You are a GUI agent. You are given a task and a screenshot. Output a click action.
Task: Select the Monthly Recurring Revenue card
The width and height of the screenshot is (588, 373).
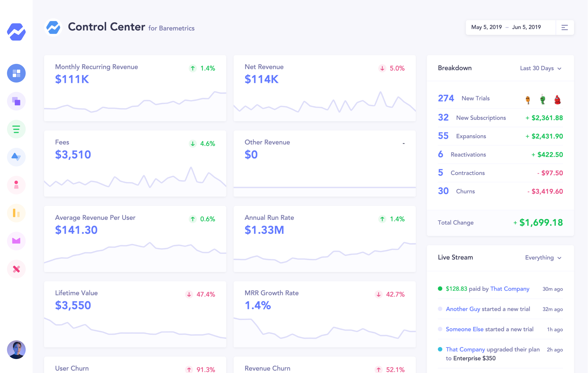[x=135, y=88]
